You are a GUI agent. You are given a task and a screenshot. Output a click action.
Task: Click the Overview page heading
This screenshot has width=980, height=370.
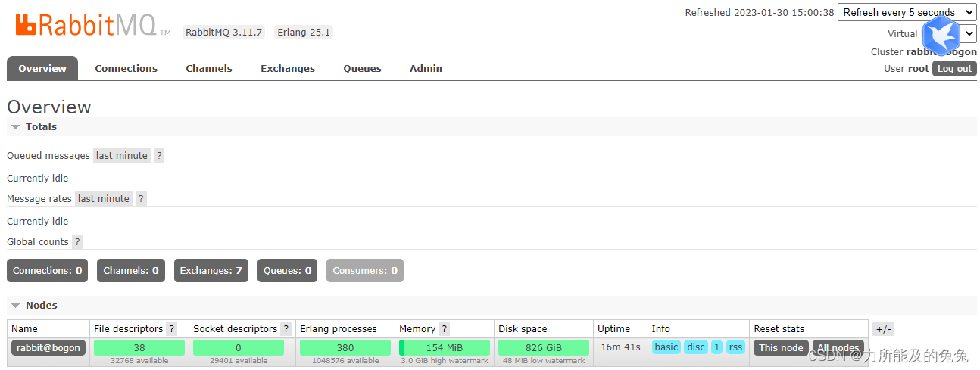tap(49, 107)
